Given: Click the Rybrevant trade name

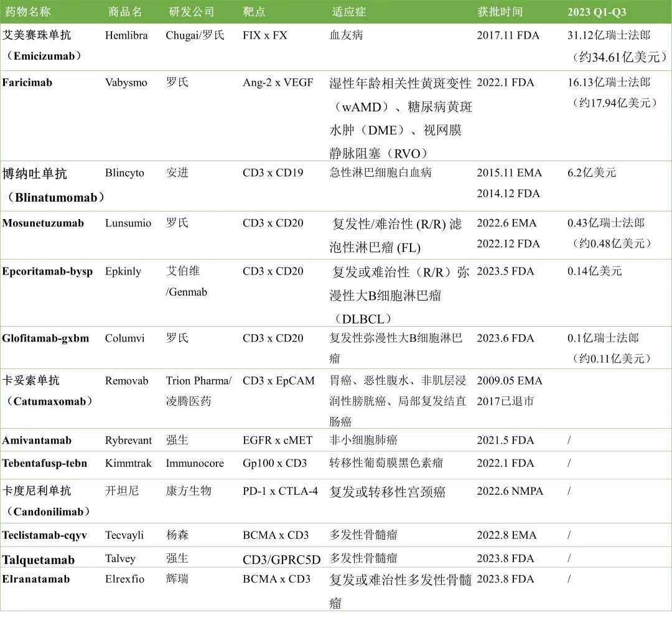Looking at the screenshot, I should (x=129, y=440).
